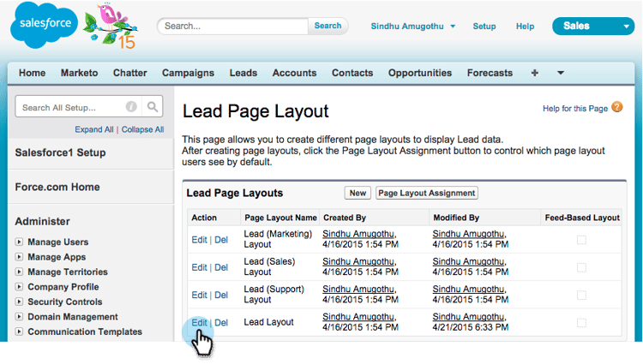Click the Page Layout Assignment button

(426, 193)
